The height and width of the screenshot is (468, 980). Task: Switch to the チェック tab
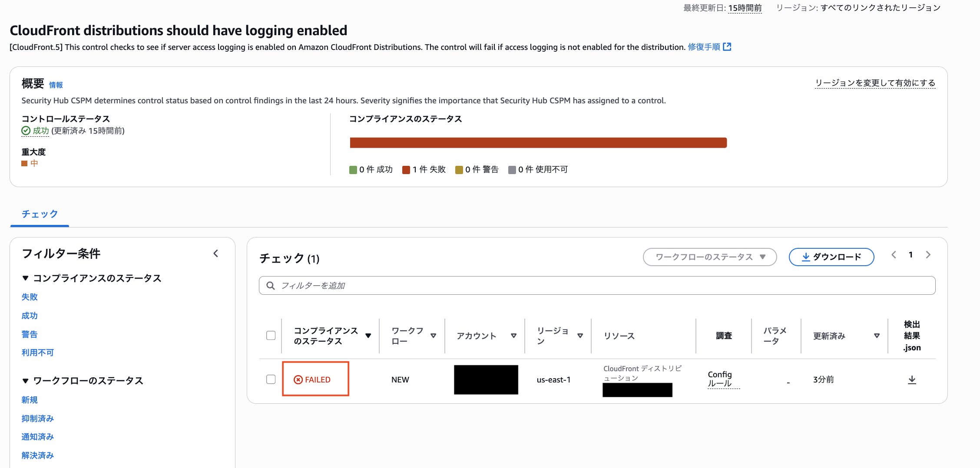click(x=40, y=214)
